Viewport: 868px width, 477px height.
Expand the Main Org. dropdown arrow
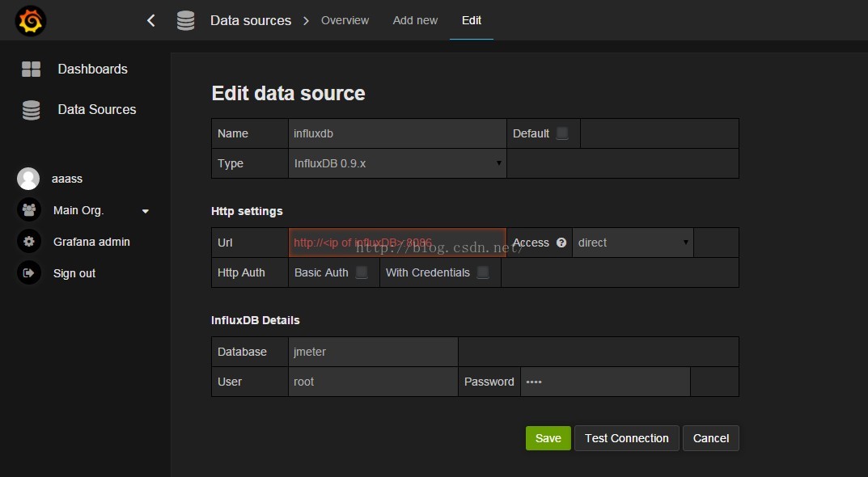pyautogui.click(x=146, y=211)
